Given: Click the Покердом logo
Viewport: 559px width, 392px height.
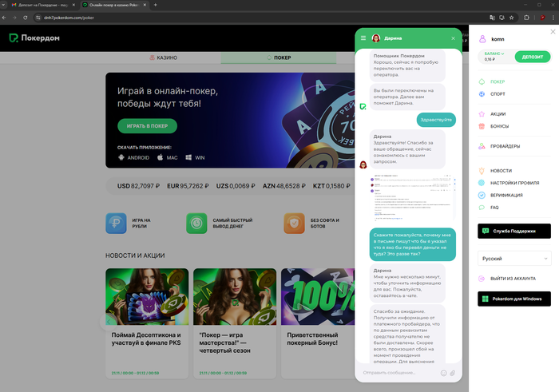Looking at the screenshot, I should (x=34, y=38).
